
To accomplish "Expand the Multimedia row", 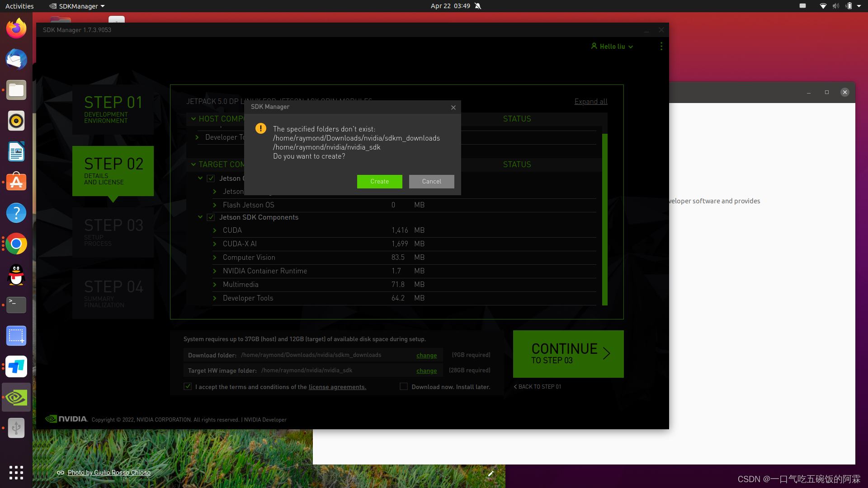I will pyautogui.click(x=215, y=285).
